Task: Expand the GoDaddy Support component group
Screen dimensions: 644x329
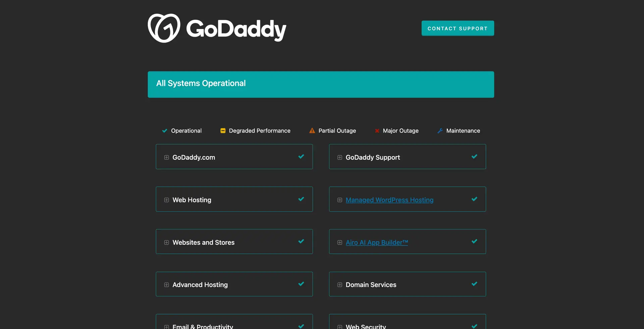Action: (340, 157)
